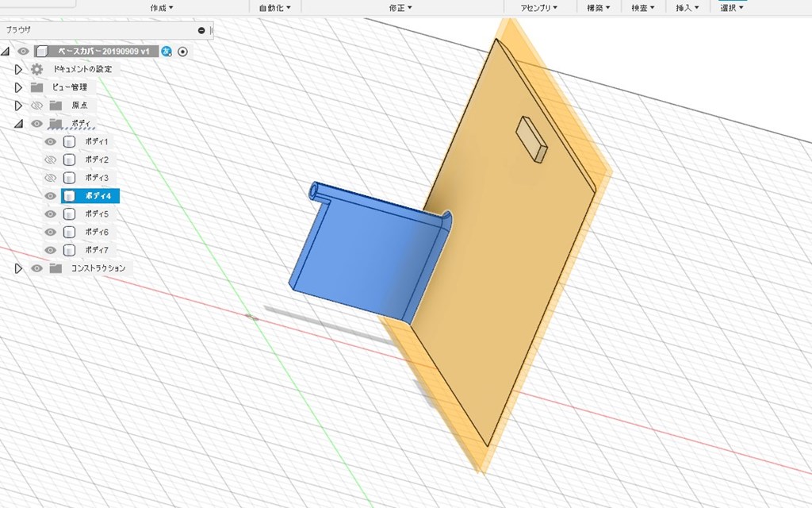Viewport: 812px width, 508px height.
Task: Toggle visibility of 原点 folder
Action: pyautogui.click(x=36, y=106)
